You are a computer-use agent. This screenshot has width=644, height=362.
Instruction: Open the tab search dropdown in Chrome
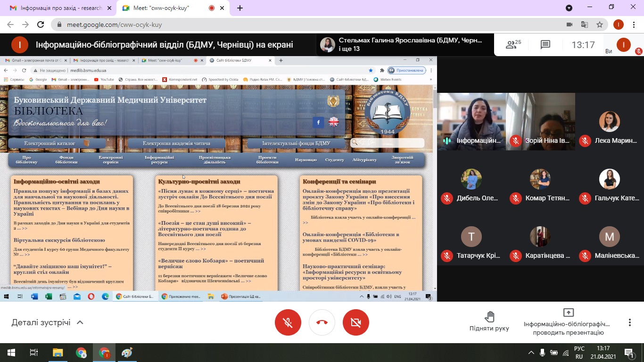569,8
